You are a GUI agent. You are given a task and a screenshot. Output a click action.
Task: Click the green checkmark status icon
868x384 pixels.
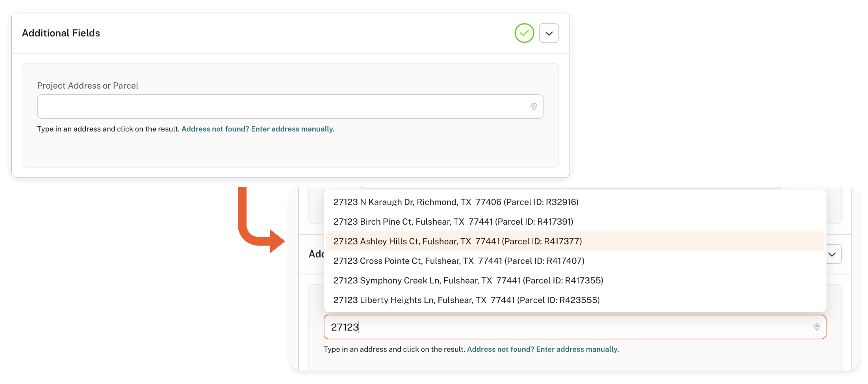point(524,33)
